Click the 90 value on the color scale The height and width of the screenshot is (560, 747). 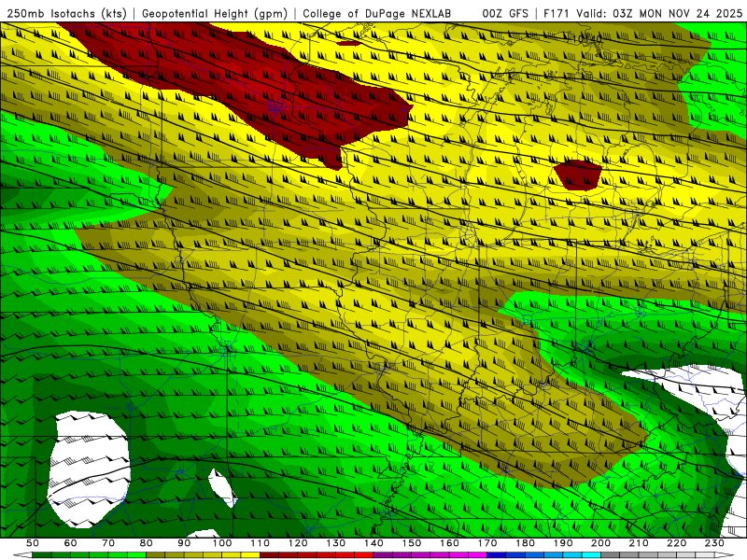184,543
